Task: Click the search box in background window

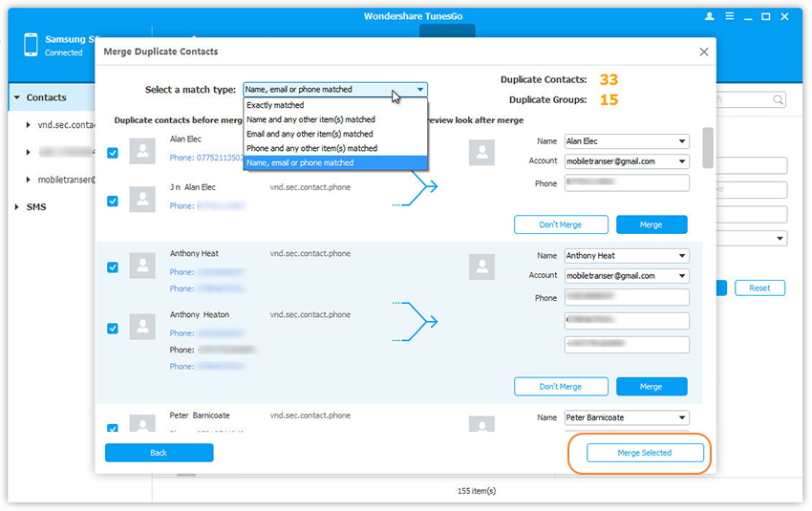Action: click(x=750, y=99)
